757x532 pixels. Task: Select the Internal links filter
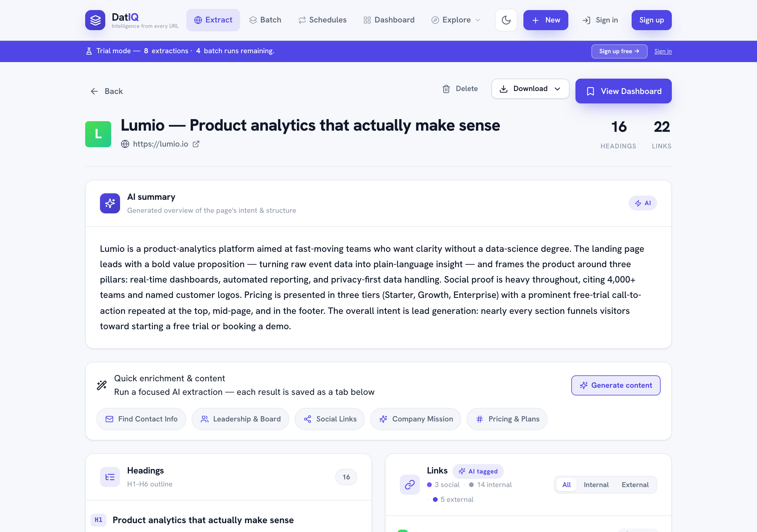click(596, 484)
